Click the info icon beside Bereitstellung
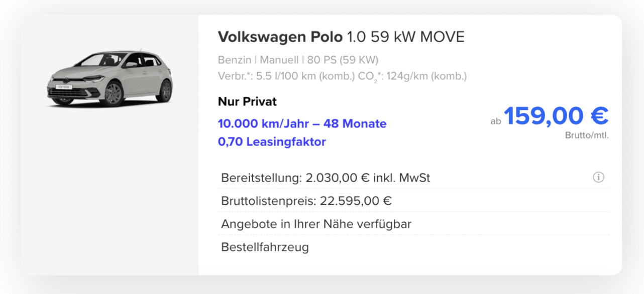The image size is (644, 294). [x=598, y=177]
